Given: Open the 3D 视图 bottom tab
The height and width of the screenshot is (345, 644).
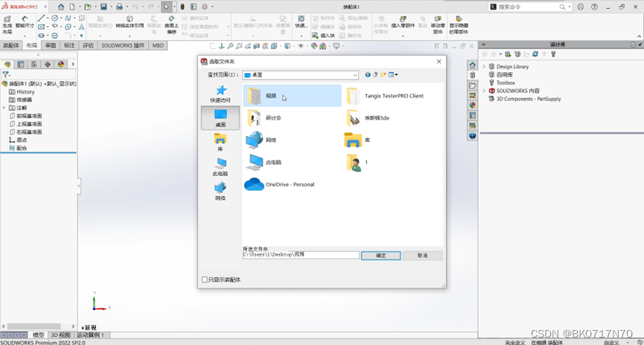Looking at the screenshot, I should [x=60, y=335].
